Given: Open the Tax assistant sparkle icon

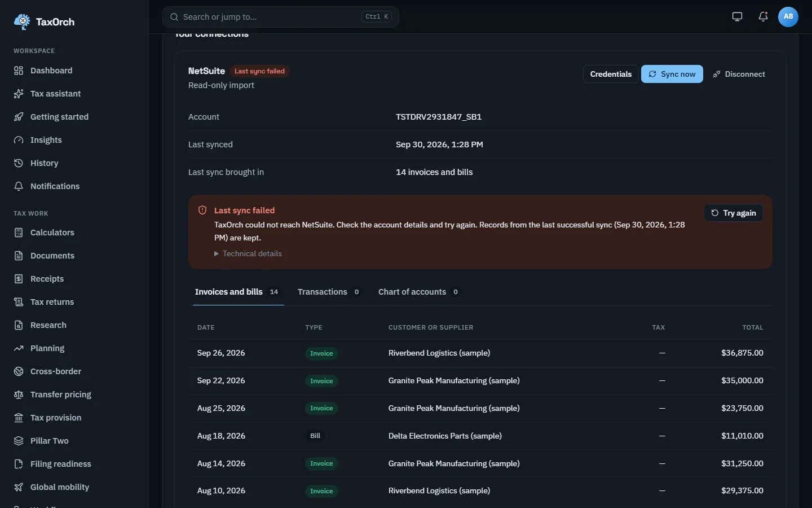Looking at the screenshot, I should click(x=19, y=94).
